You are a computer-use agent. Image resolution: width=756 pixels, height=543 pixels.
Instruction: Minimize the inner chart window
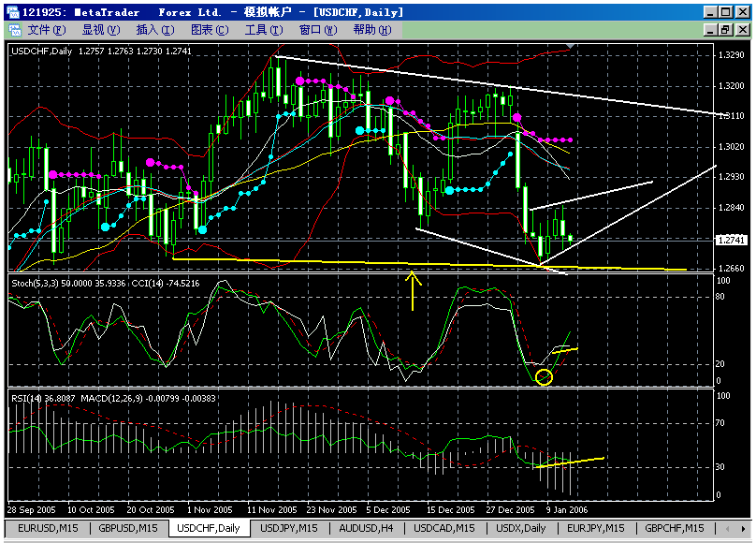point(710,30)
